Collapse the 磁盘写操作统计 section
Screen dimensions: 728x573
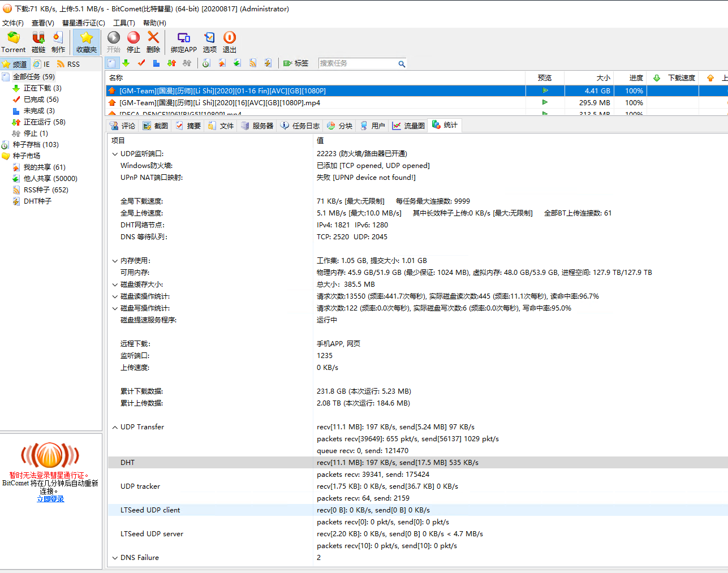click(115, 308)
